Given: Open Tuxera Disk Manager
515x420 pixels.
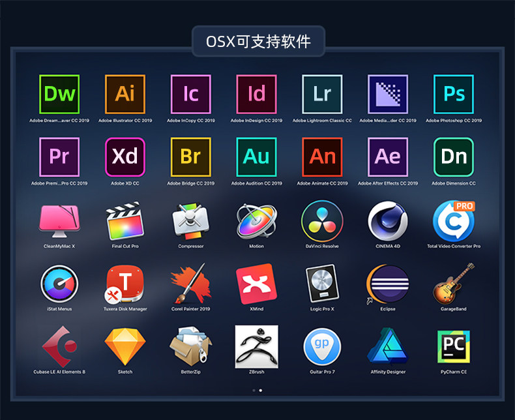Looking at the screenshot, I should 125,284.
